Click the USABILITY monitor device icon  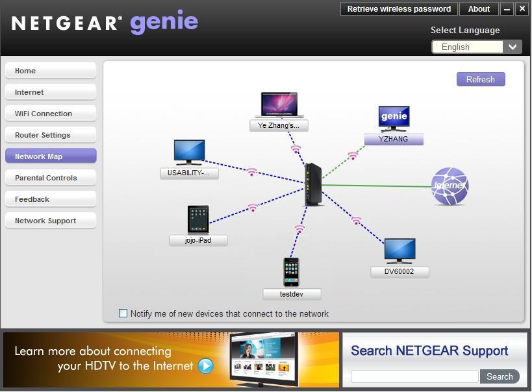click(x=189, y=153)
